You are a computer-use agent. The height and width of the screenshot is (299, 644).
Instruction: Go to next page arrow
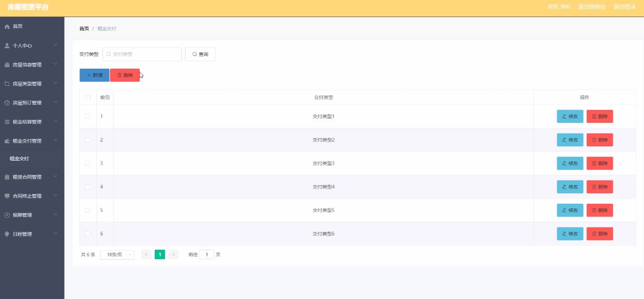pyautogui.click(x=174, y=254)
